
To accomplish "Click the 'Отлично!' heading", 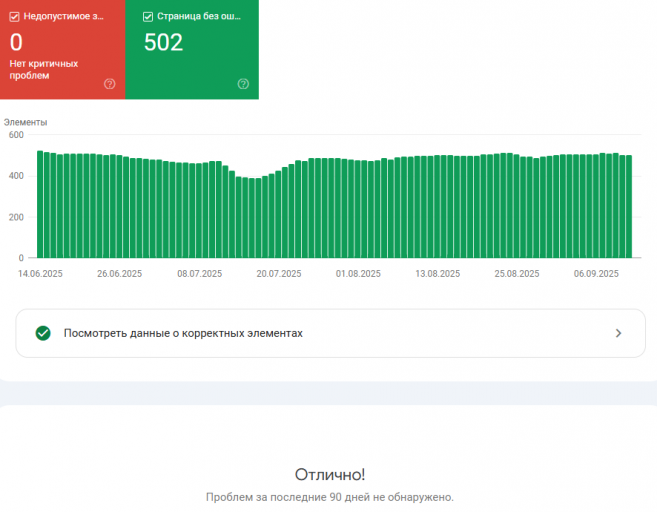I will point(330,475).
